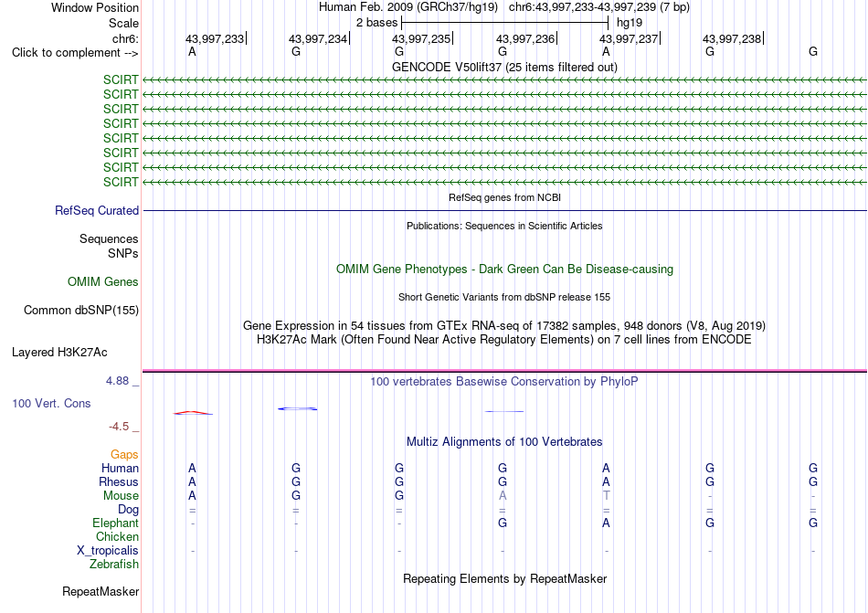Select the 'Zebrafish' alignment row label
This screenshot has height=613, width=868.
coord(114,565)
